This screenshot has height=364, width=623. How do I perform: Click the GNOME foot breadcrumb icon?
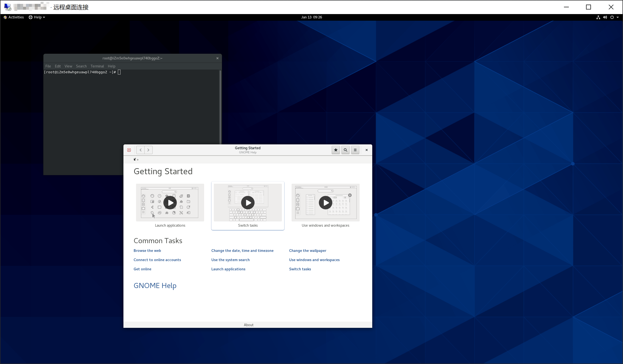coord(135,159)
